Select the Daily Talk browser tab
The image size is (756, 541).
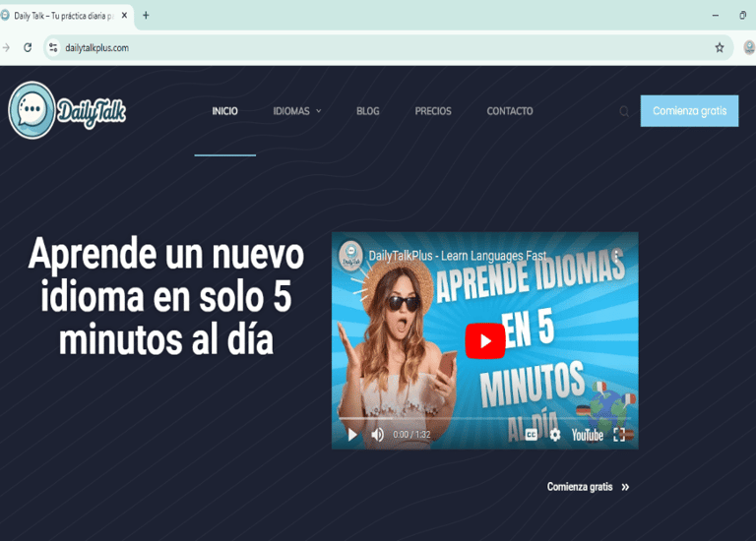66,16
